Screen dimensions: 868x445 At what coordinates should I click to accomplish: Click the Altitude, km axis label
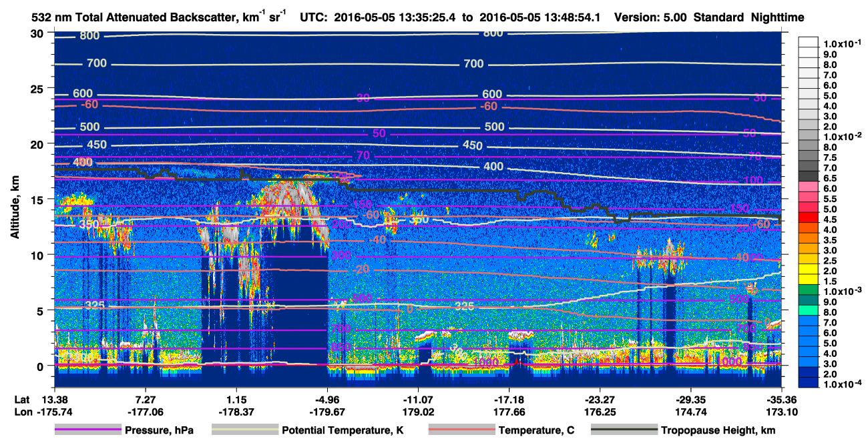[15, 207]
